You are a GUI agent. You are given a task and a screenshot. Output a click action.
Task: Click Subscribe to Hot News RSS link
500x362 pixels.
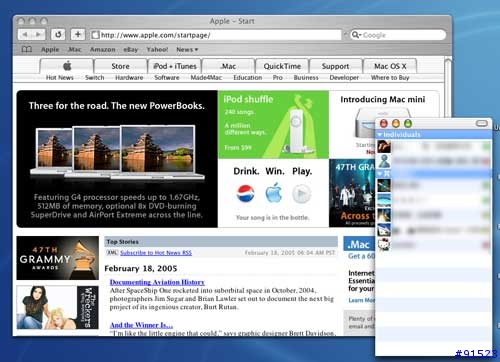tap(156, 253)
